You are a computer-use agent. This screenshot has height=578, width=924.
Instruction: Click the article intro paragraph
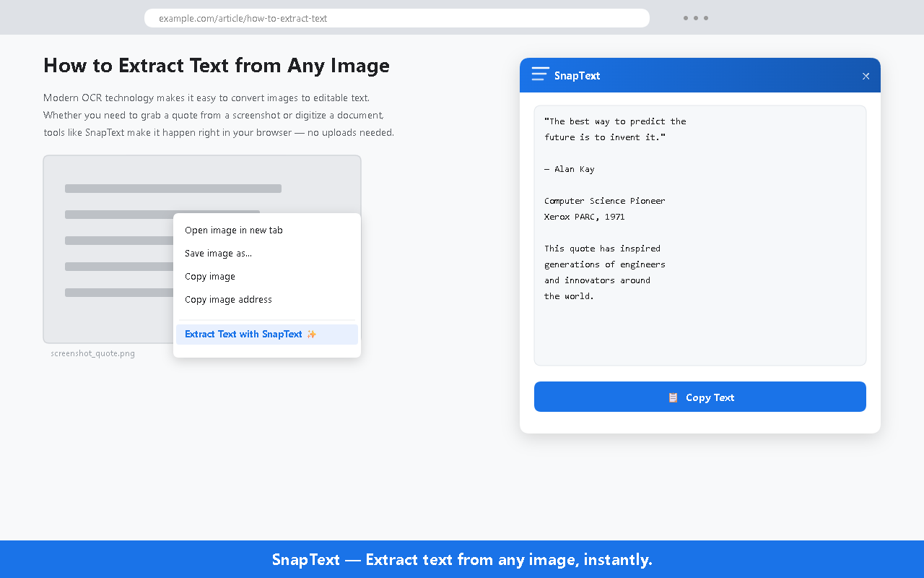[x=219, y=115]
